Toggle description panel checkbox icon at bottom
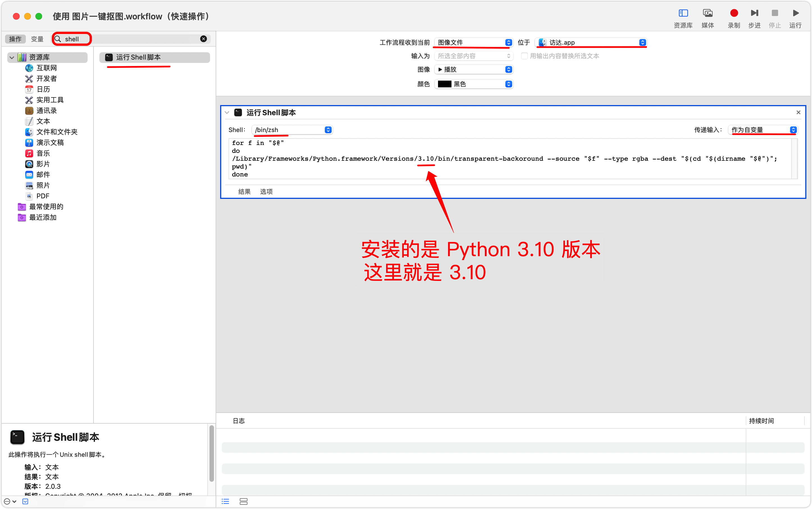This screenshot has width=812, height=509. pyautogui.click(x=25, y=502)
